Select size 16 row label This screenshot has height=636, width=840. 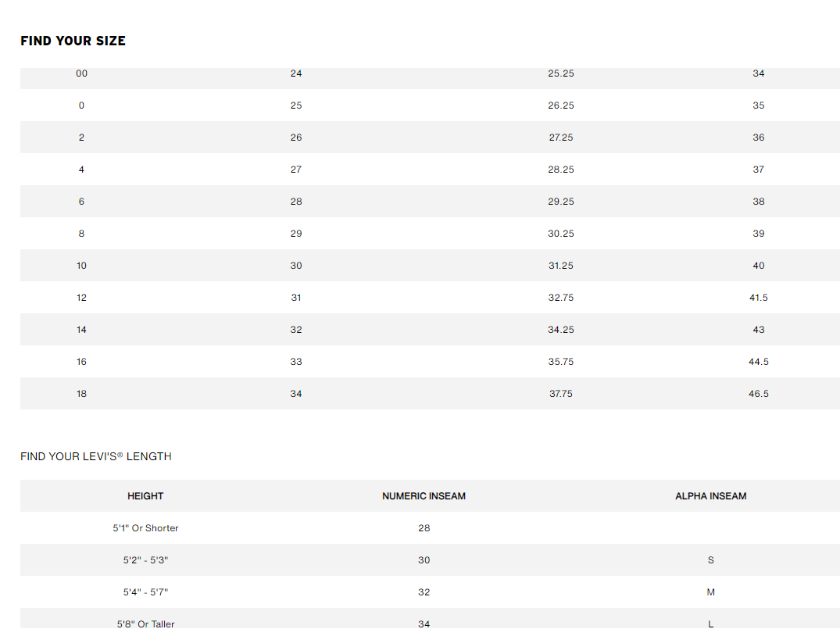coord(81,362)
